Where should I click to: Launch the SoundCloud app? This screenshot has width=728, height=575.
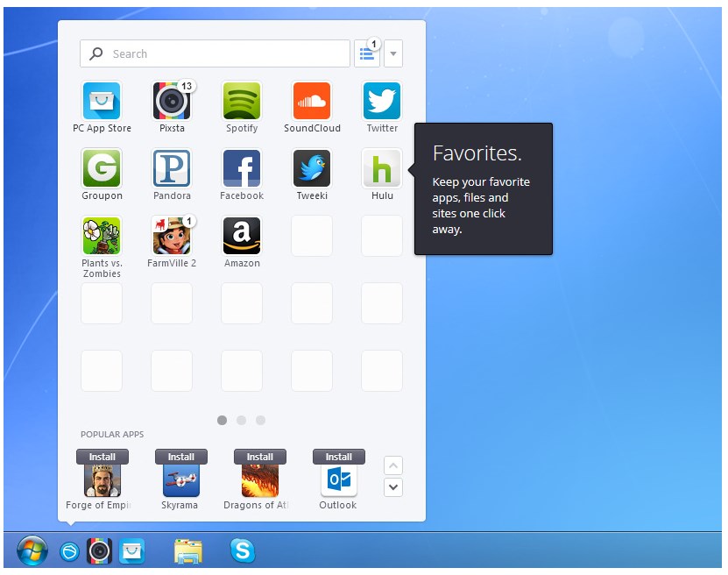[x=312, y=101]
